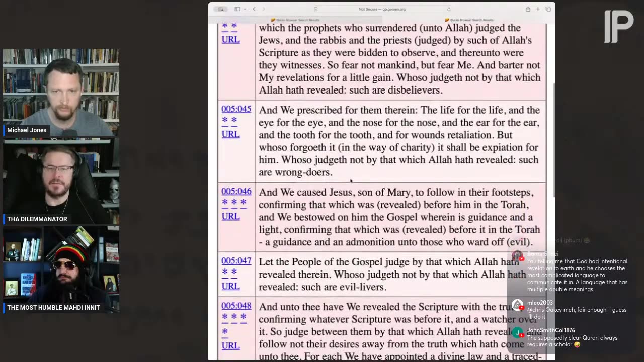Click the URL link in the topmost verse row

(230, 39)
